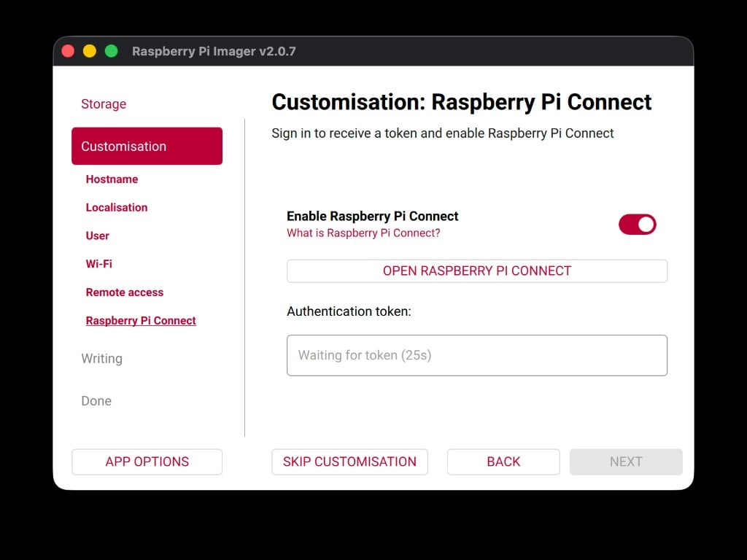747x560 pixels.
Task: Go back with the BACK button
Action: [503, 462]
